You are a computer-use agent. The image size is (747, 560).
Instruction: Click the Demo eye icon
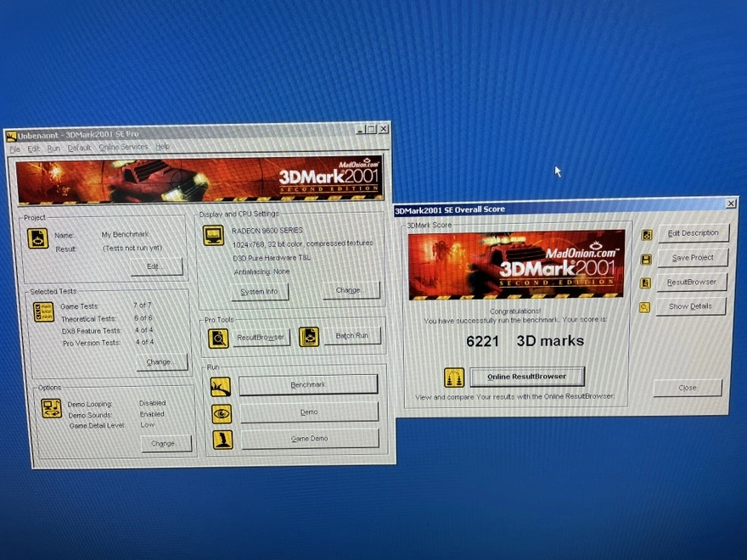click(222, 413)
